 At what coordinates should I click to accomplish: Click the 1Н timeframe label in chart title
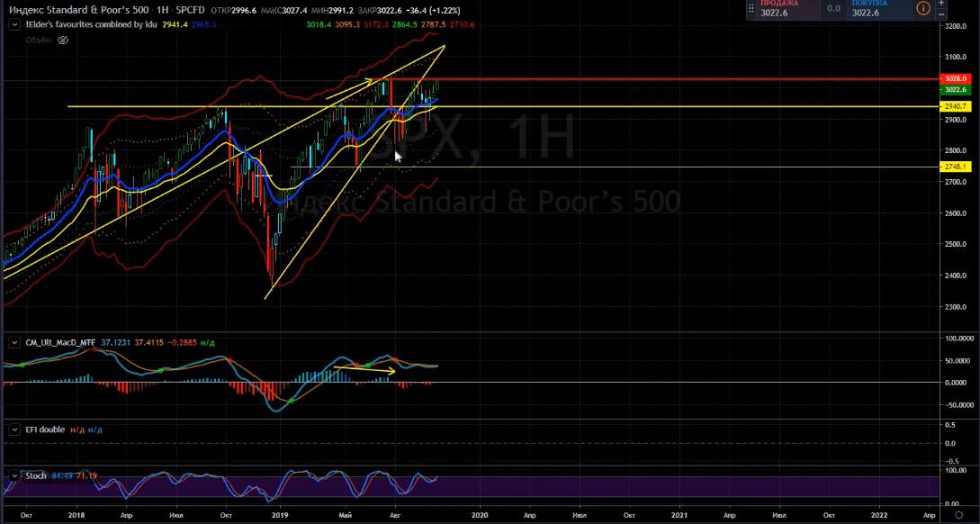pyautogui.click(x=163, y=10)
